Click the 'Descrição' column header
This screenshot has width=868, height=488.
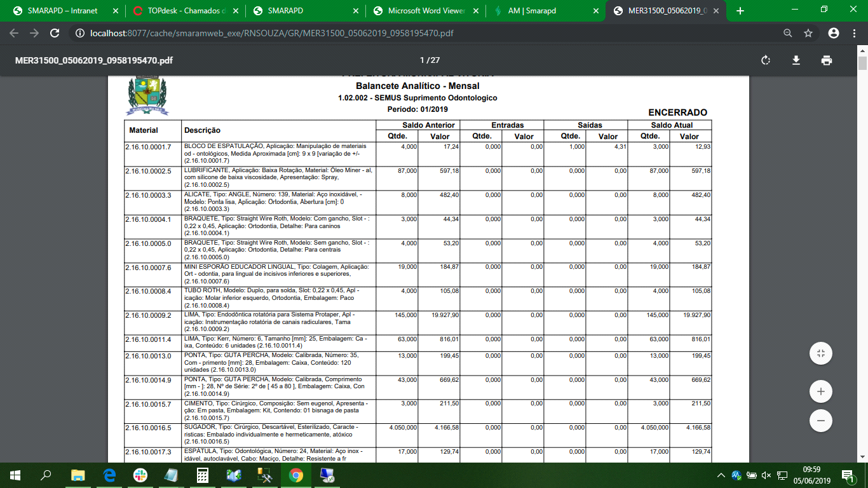202,130
